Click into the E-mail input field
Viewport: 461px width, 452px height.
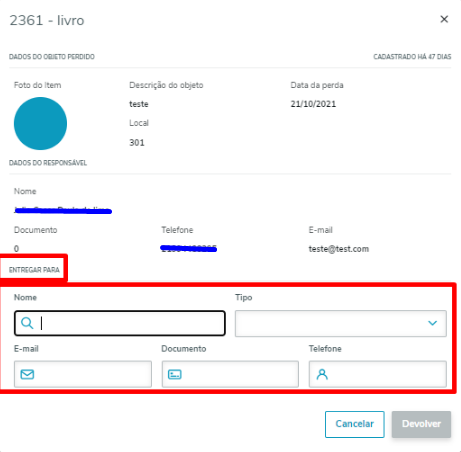point(83,374)
